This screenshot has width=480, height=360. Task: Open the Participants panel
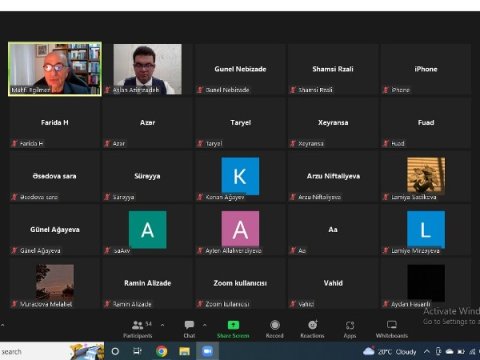point(138,329)
